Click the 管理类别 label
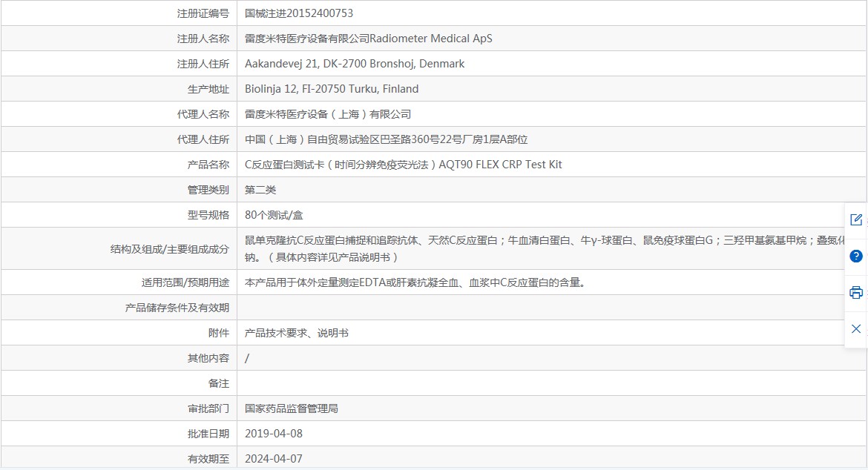Viewport: 868px width, 470px height. click(x=208, y=190)
